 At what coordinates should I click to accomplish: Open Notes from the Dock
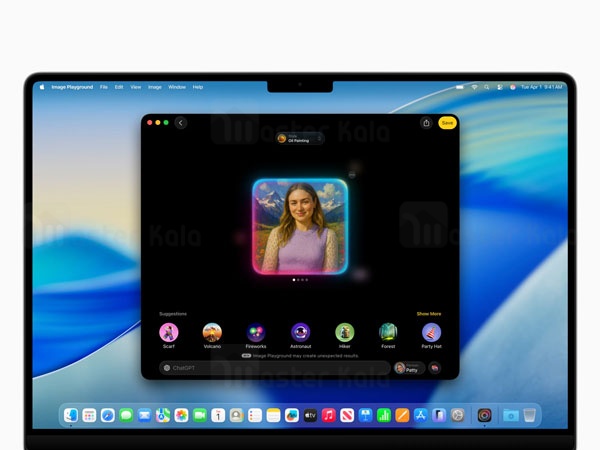click(x=273, y=415)
